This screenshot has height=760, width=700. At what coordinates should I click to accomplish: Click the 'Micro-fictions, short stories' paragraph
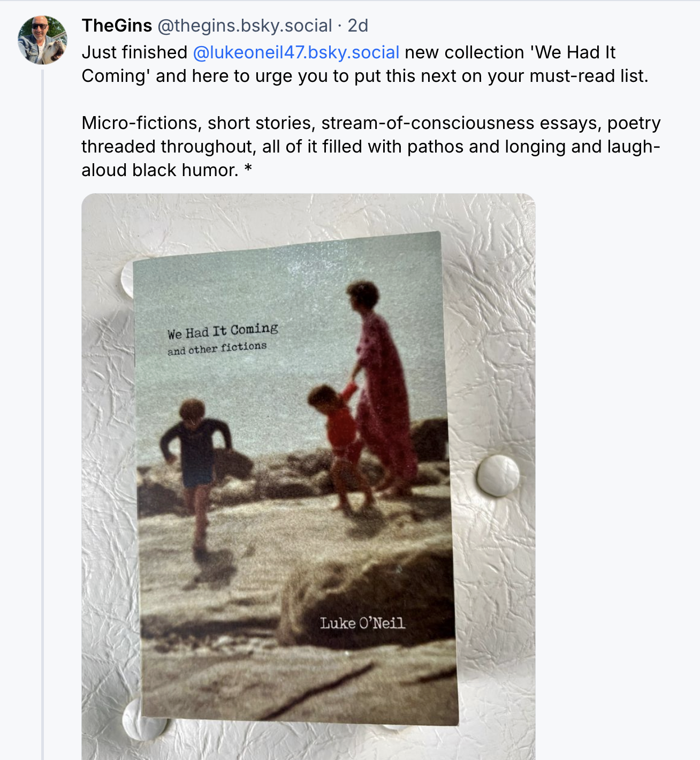click(370, 146)
